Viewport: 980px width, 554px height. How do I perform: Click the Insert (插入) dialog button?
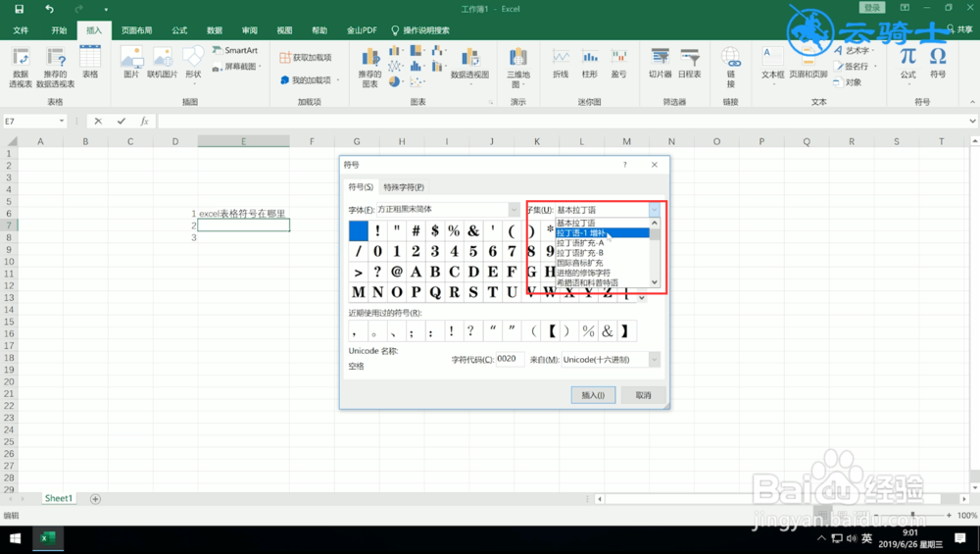593,395
